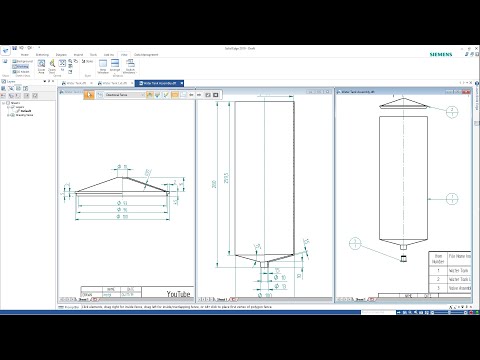
Task: Open the Solid Edge application button
Action: click(5, 51)
